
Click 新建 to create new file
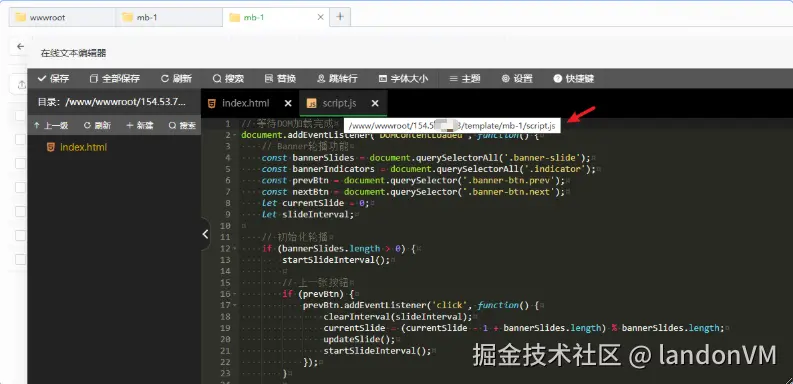140,125
